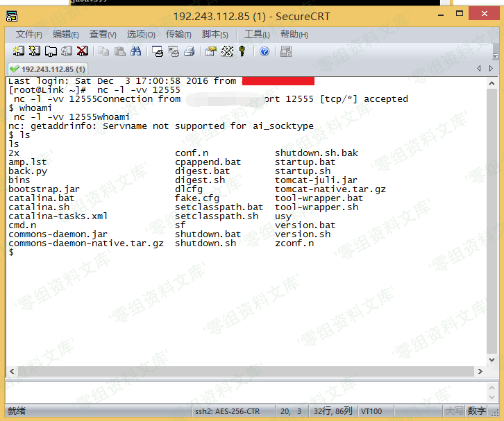Click the 数字 Num Lock status indicator
This screenshot has width=504, height=421.
coord(477,411)
